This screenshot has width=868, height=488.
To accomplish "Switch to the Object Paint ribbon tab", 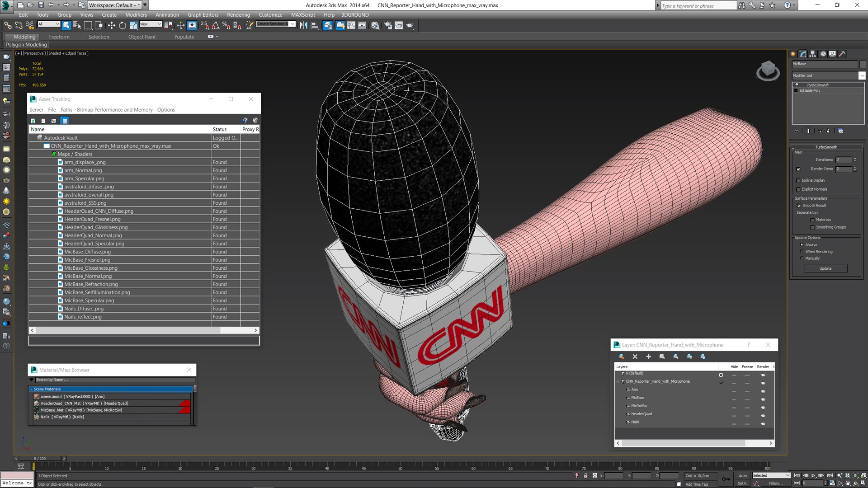I will (x=142, y=37).
